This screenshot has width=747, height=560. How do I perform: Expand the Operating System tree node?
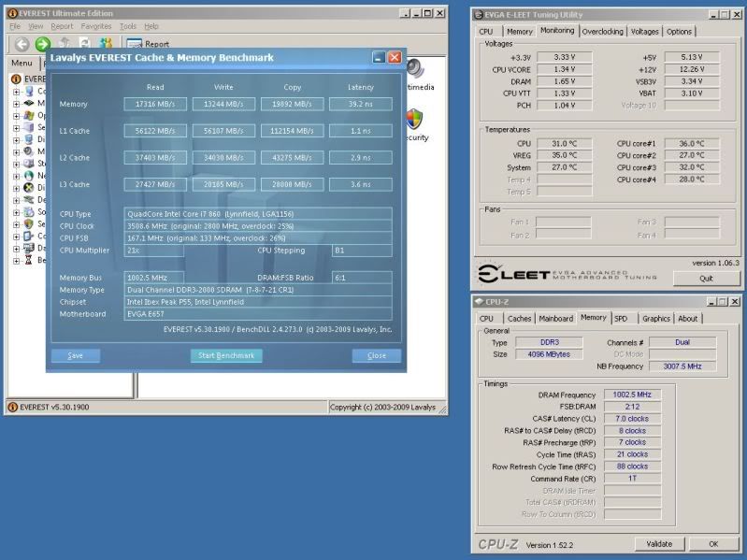coord(16,116)
